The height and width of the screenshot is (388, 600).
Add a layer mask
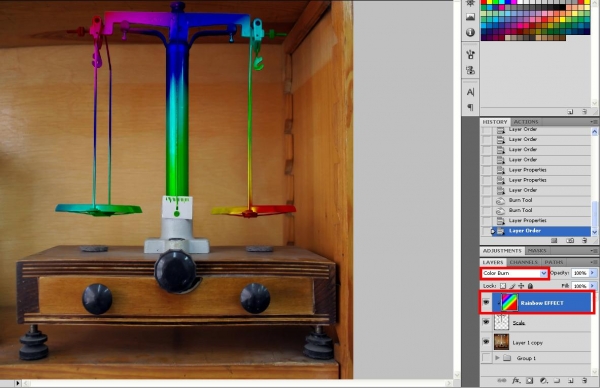coord(530,381)
